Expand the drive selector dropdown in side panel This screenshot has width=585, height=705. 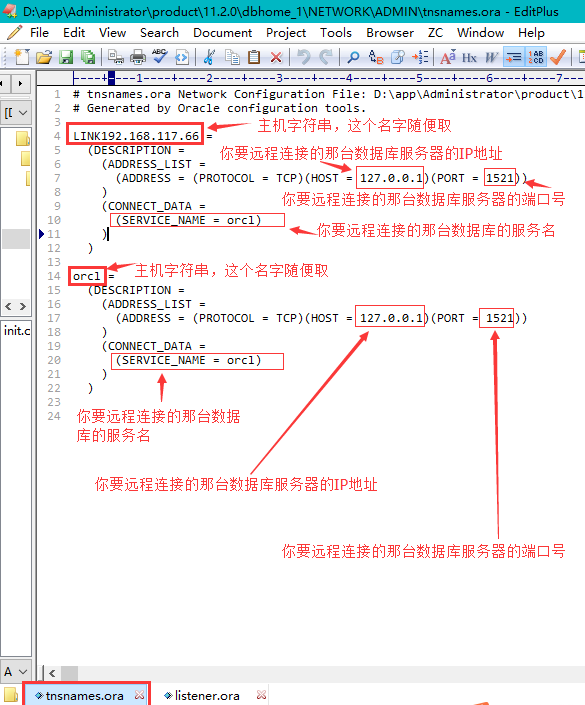pos(16,113)
